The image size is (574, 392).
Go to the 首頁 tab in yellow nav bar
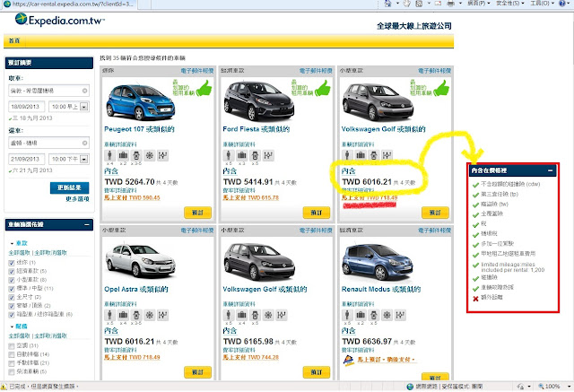tap(14, 40)
